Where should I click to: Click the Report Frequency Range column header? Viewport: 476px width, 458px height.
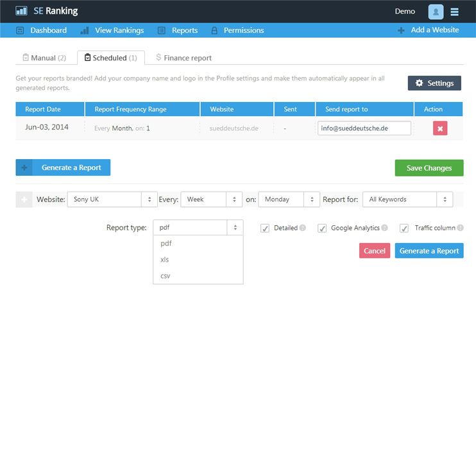point(142,109)
